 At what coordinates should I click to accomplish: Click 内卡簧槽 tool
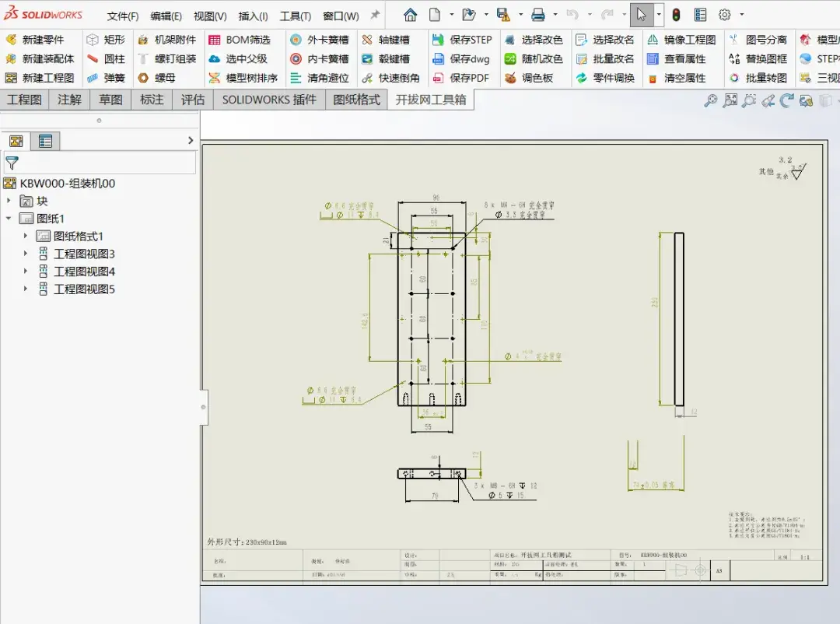[x=320, y=59]
